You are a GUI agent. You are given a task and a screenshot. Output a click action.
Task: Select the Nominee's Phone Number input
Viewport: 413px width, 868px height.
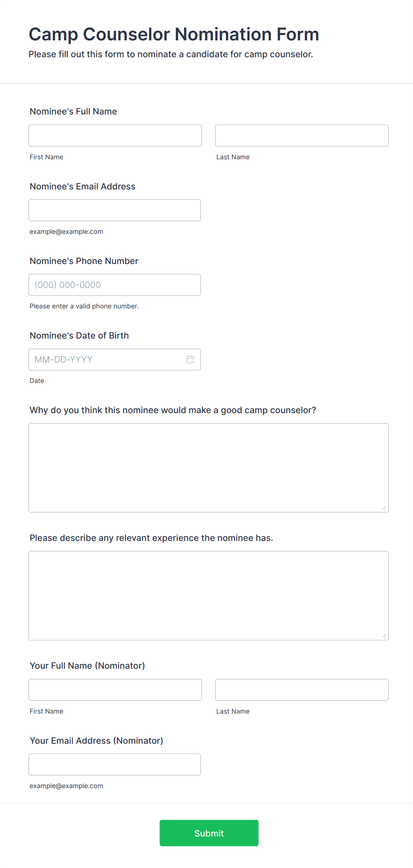click(115, 285)
